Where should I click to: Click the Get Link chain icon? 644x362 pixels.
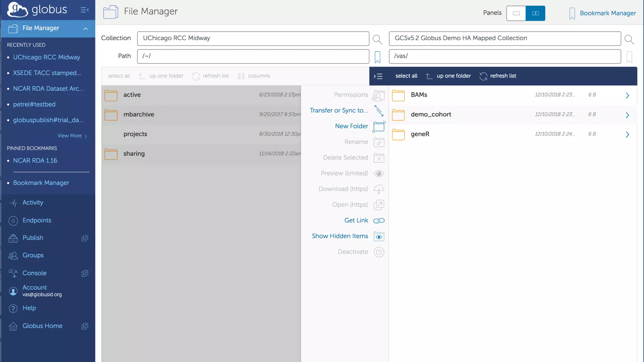pyautogui.click(x=379, y=221)
